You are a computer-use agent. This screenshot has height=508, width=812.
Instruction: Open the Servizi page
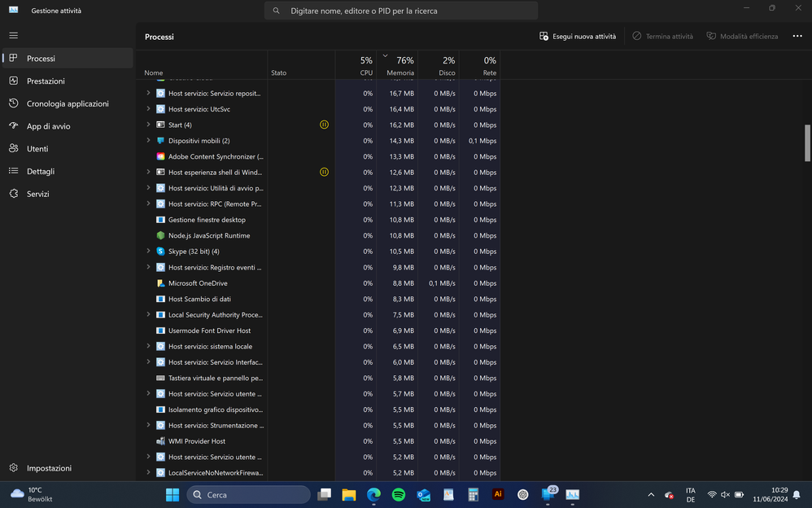[68, 194]
